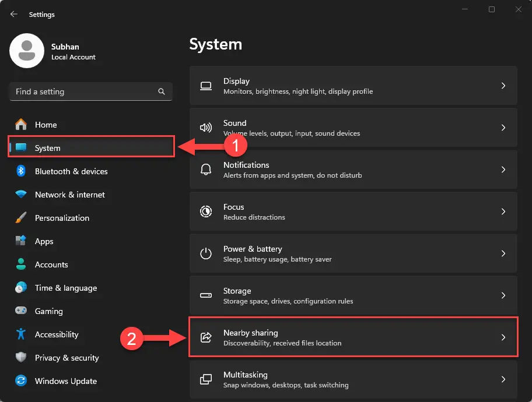Click the chevron on the Storage row

pos(503,295)
